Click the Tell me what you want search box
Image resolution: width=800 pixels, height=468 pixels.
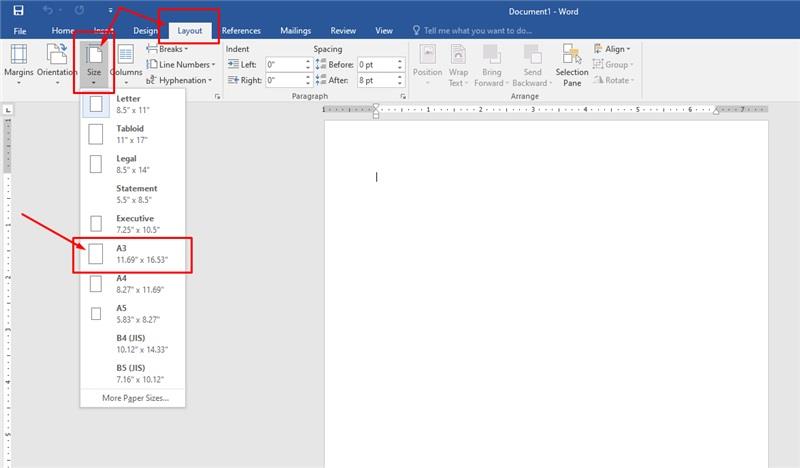pos(478,31)
